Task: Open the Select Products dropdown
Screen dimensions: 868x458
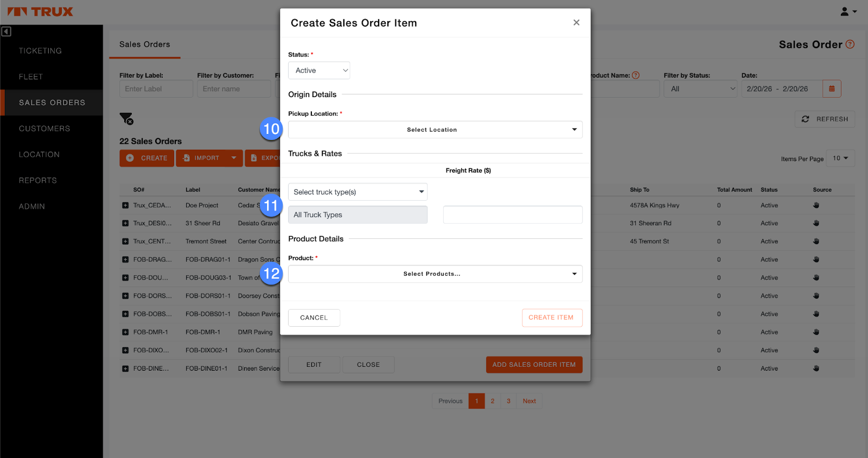Action: pos(435,274)
